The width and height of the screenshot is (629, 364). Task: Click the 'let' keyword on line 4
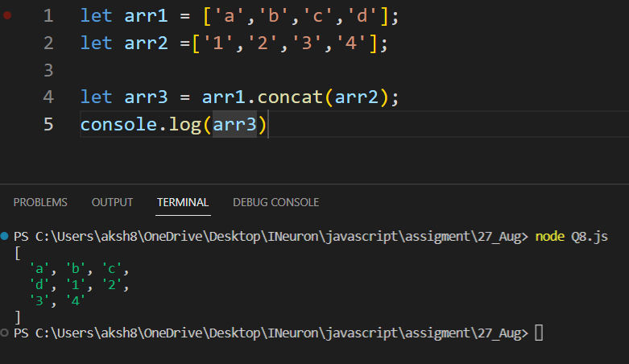97,97
